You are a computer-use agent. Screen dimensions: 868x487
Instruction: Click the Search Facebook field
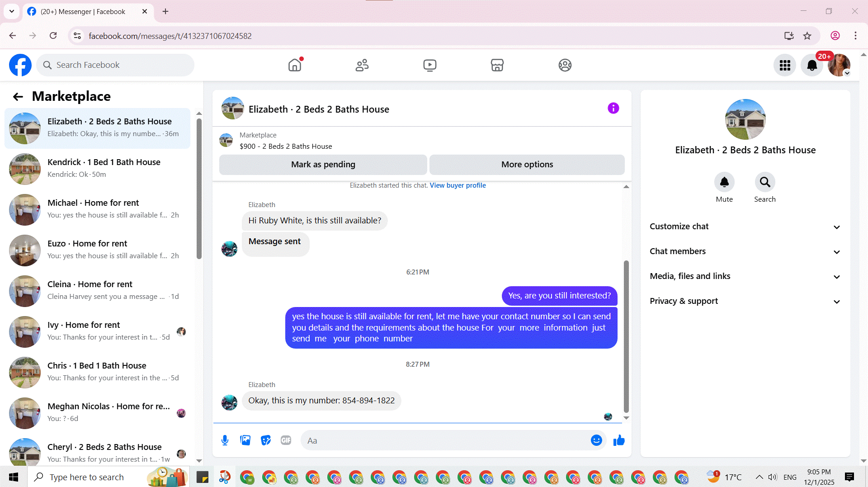115,65
